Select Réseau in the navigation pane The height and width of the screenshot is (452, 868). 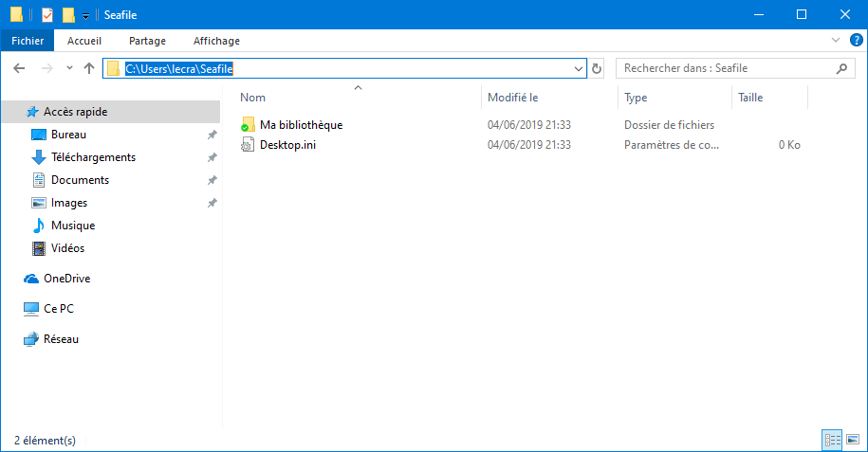61,339
